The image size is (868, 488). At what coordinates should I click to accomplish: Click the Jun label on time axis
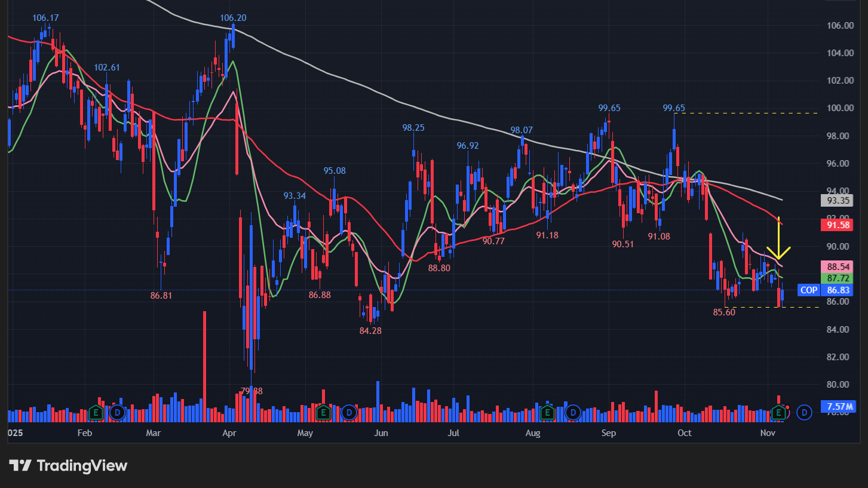381,432
